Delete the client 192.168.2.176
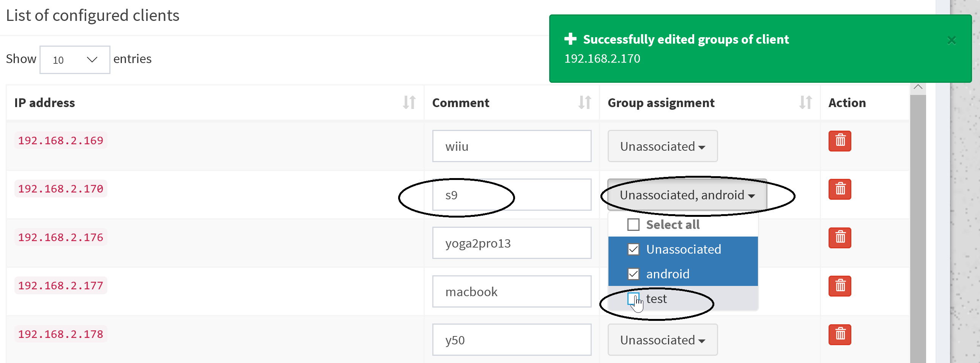Viewport: 980px width, 363px height. (839, 237)
